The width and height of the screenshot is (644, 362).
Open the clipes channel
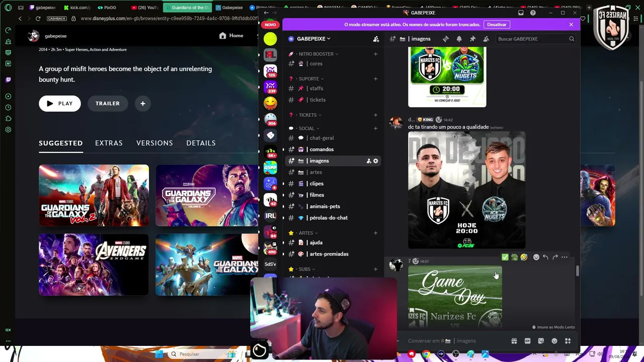click(x=333, y=184)
